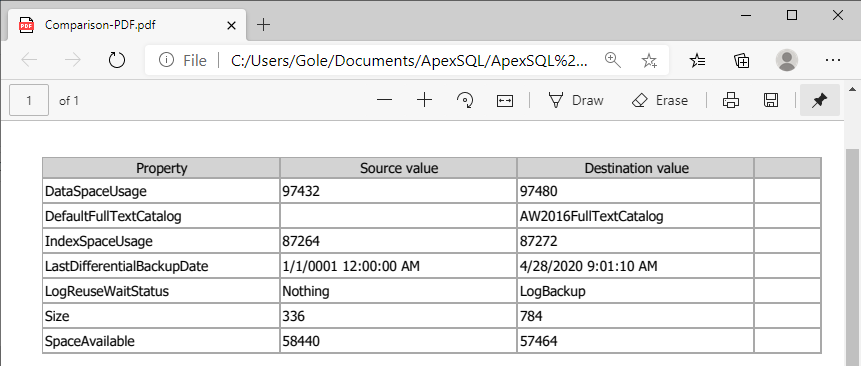Activate the Draw tool

coord(575,100)
